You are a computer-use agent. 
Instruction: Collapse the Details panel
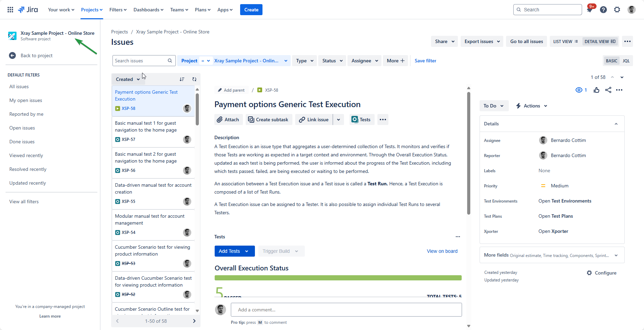pyautogui.click(x=616, y=124)
